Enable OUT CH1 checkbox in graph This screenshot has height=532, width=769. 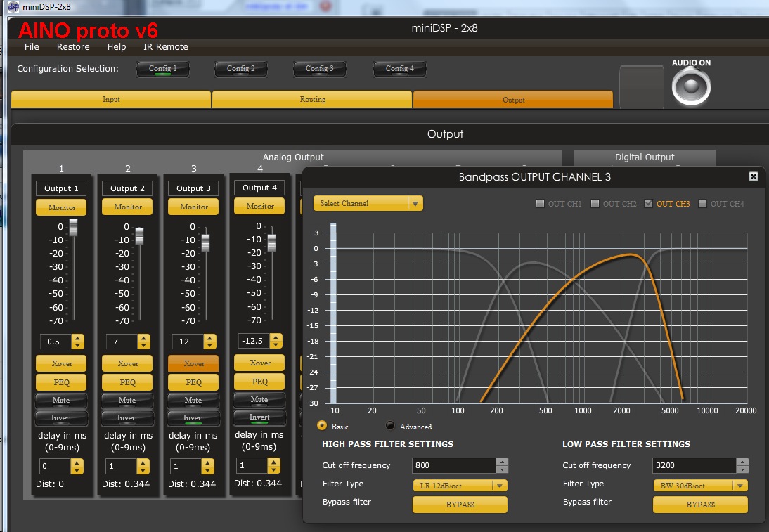coord(540,204)
